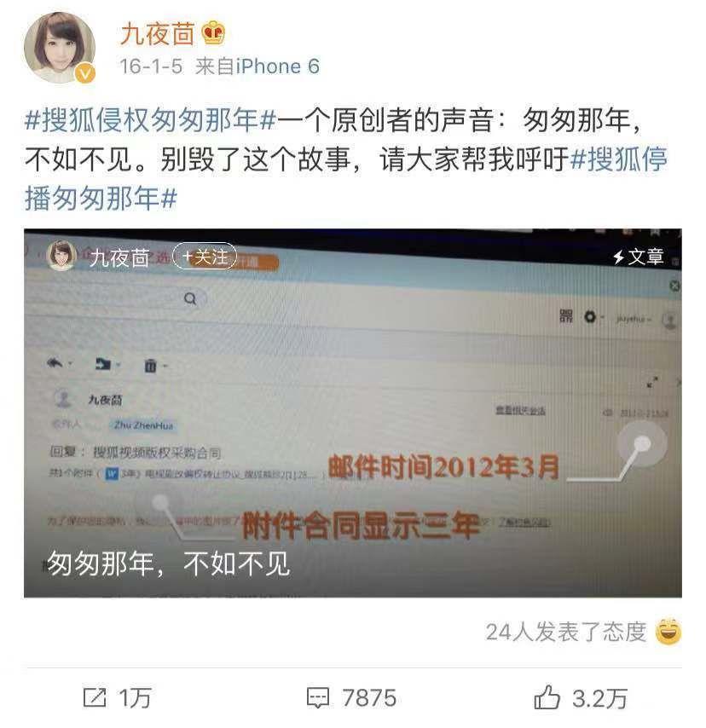The image size is (706, 728).
Task: Tap 九夜茴 name inside article card
Action: pos(119,257)
